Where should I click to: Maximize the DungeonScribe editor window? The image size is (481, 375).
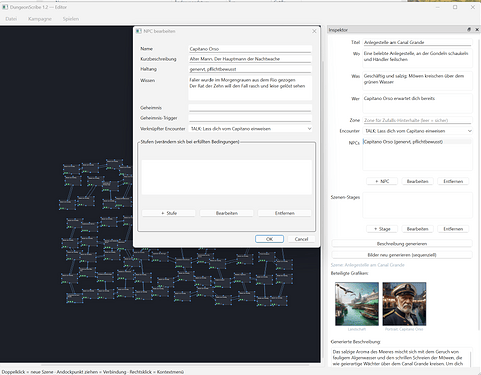(x=455, y=7)
